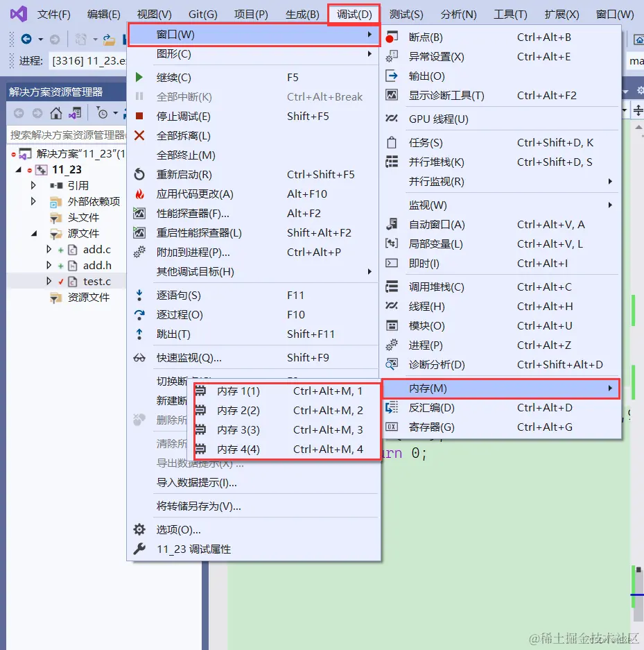644x650 pixels.
Task: Click the Step Into arrow icon
Action: [139, 295]
